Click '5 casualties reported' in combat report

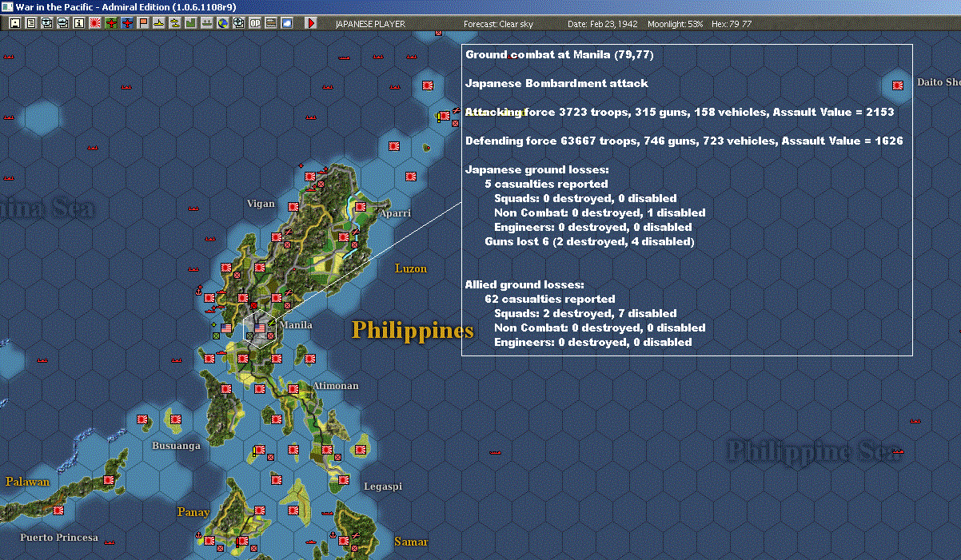click(x=546, y=184)
